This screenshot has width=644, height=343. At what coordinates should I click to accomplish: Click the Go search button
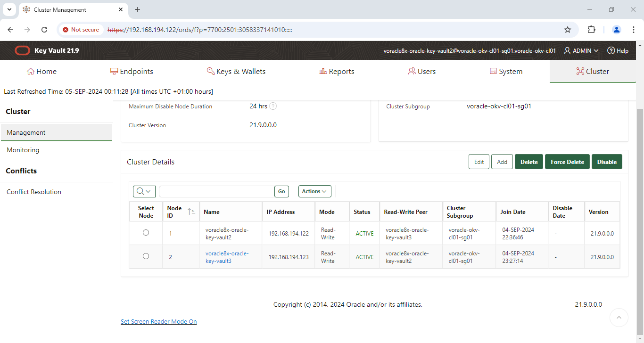coord(281,191)
